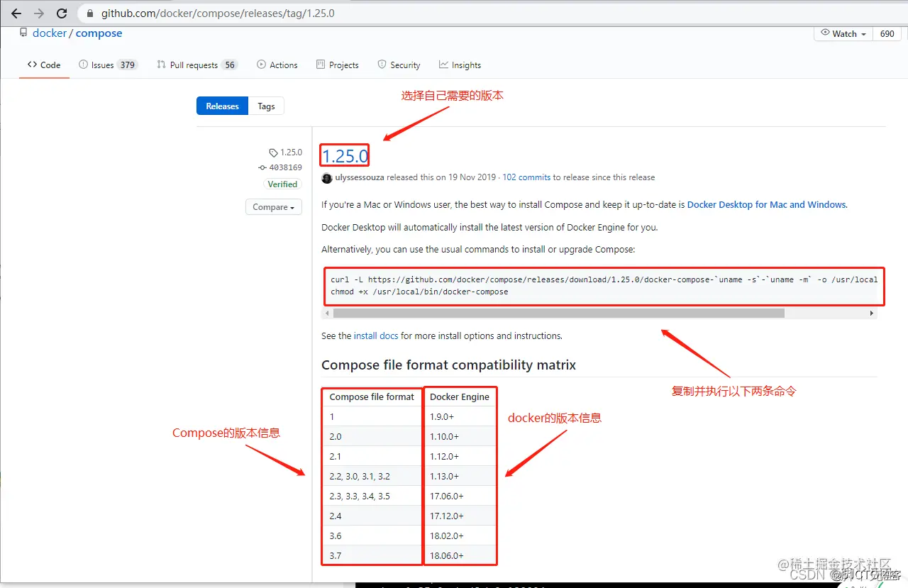Image resolution: width=908 pixels, height=588 pixels.
Task: Click the commit icon beside 4038169
Action: point(262,168)
